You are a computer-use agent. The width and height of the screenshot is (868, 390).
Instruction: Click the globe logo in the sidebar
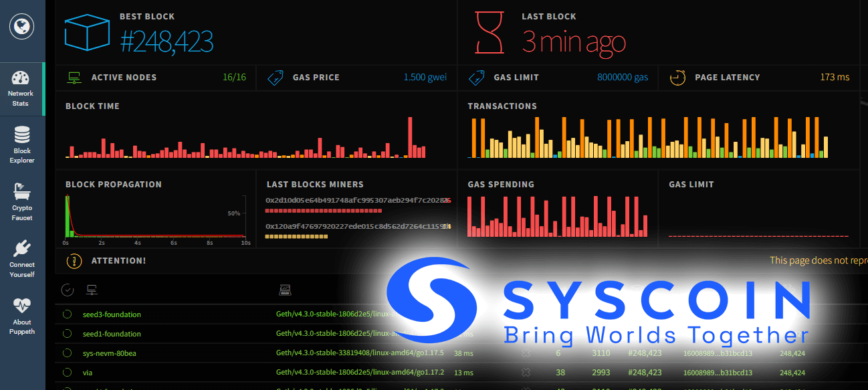(21, 27)
